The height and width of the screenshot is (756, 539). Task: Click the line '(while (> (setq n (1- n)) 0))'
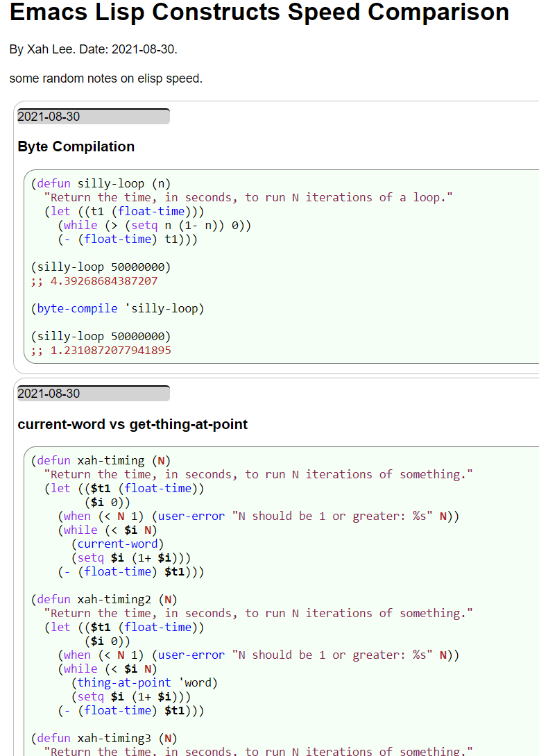click(155, 225)
